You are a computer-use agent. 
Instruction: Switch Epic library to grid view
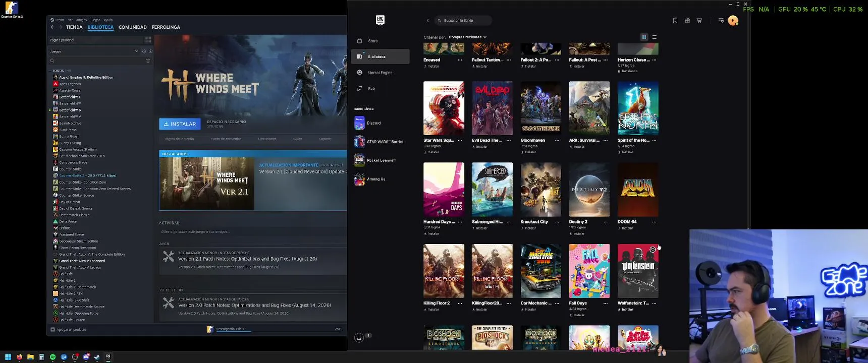coord(644,37)
